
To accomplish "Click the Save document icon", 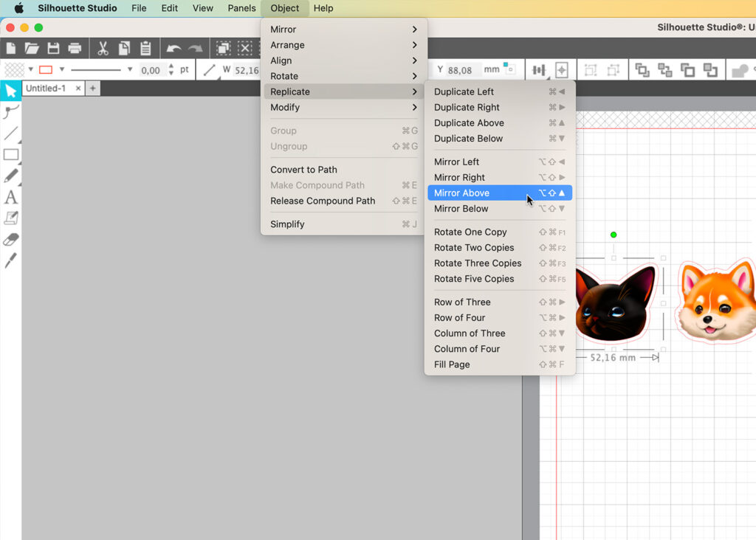I will tap(53, 49).
